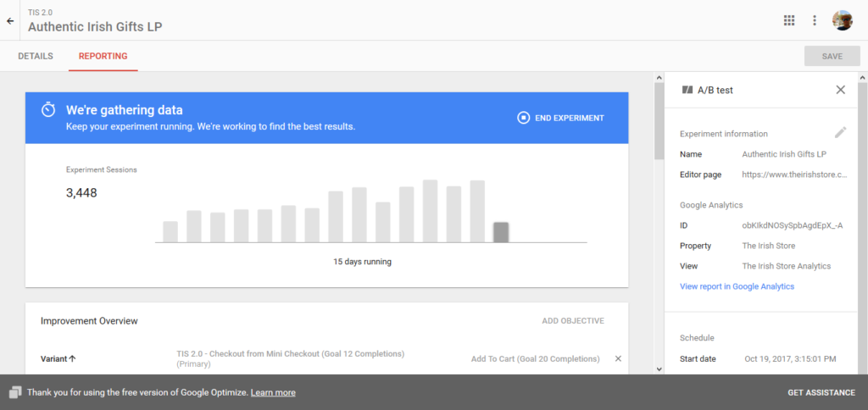
Task: Click the stopwatch icon in the blue banner
Action: tap(48, 109)
